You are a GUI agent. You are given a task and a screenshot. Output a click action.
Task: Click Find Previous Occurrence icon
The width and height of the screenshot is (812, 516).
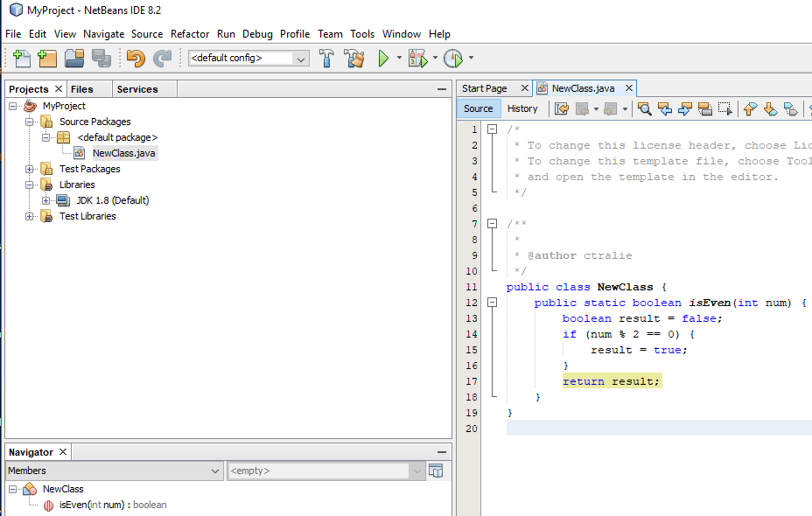tap(665, 108)
